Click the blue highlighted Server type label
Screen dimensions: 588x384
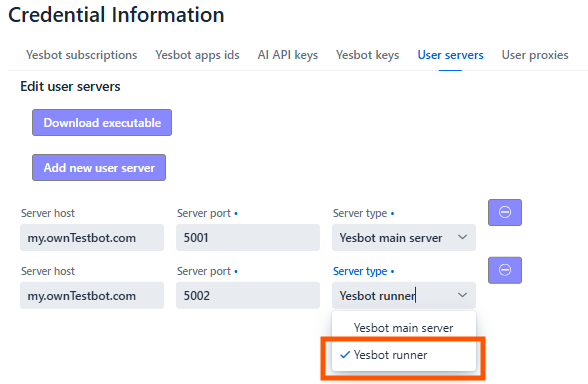(x=360, y=271)
